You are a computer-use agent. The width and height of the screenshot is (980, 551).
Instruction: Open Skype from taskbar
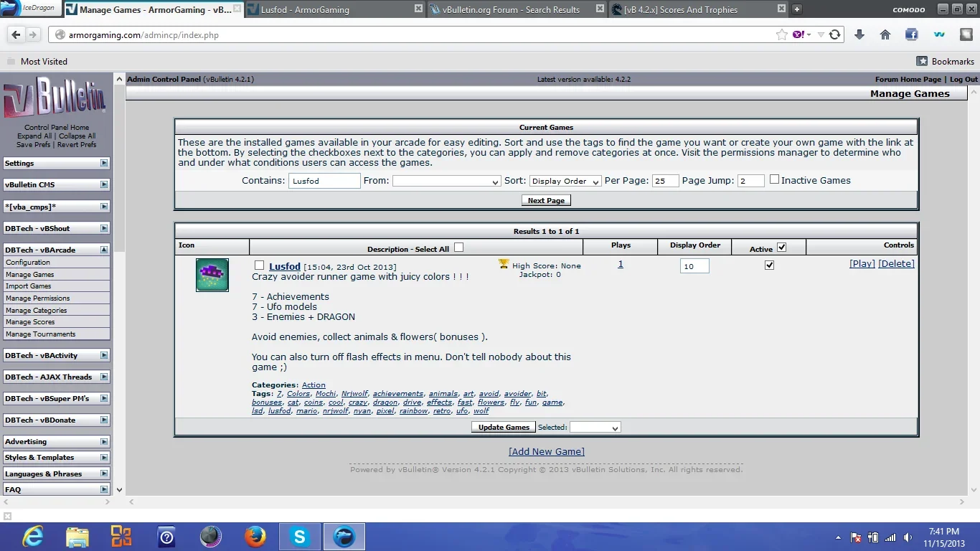299,536
